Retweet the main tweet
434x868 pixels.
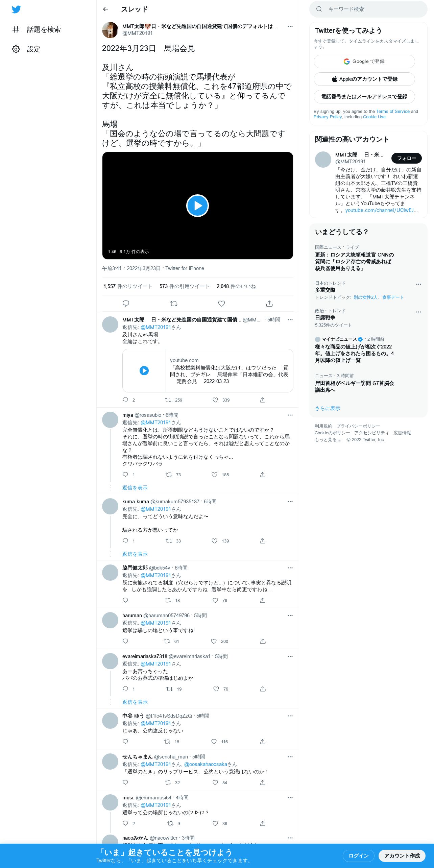(x=174, y=304)
